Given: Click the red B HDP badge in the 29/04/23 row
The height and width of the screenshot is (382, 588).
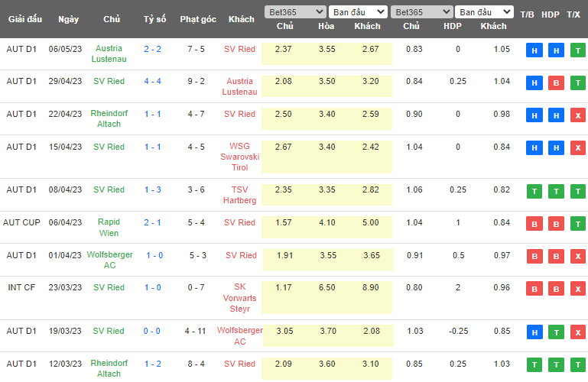Looking at the screenshot, I should (x=556, y=83).
